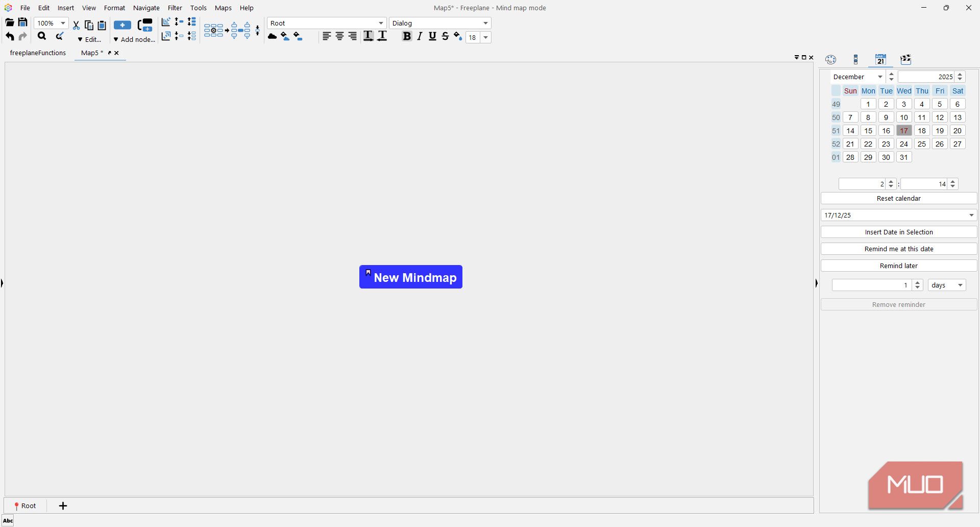The height and width of the screenshot is (527, 980).
Task: Add a cloud to the node
Action: pyautogui.click(x=272, y=36)
